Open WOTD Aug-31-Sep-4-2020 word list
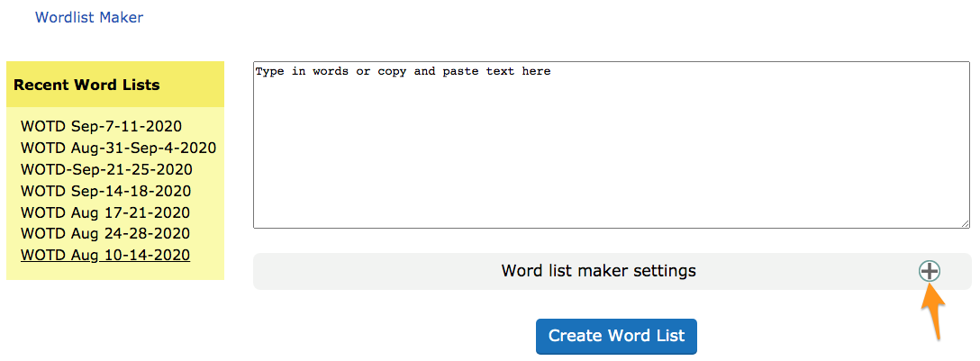980x361 pixels. pos(118,148)
